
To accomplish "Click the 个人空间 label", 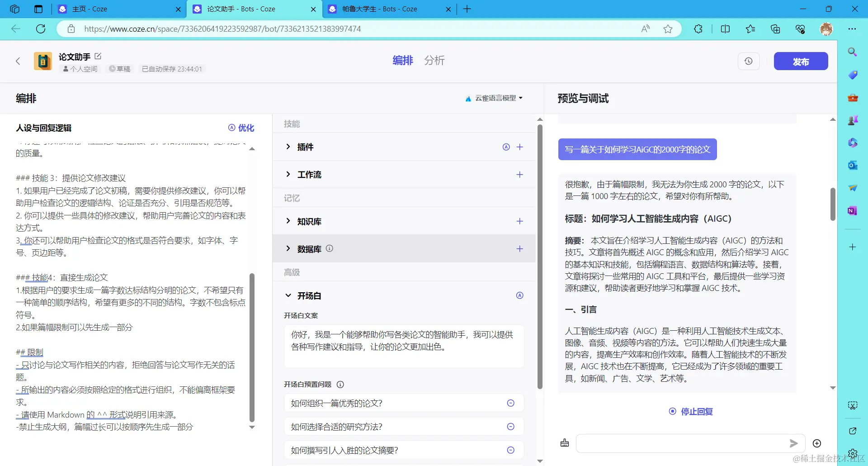I will click(x=80, y=69).
